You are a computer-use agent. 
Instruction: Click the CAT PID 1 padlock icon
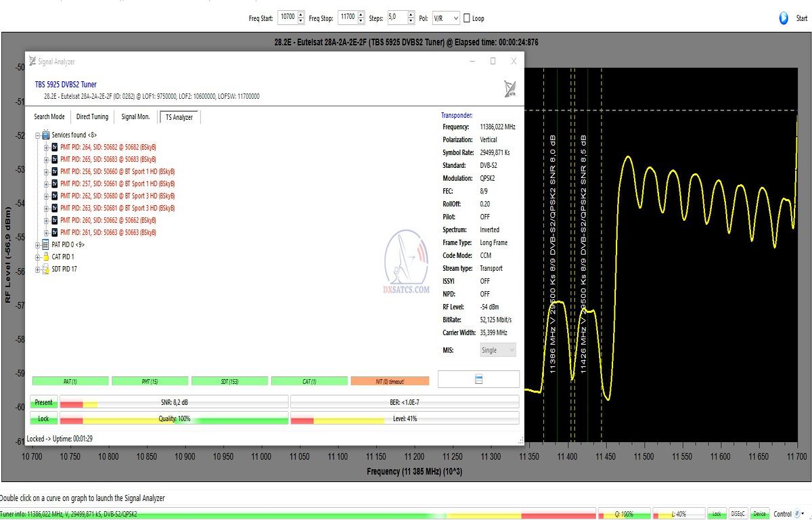coord(46,257)
